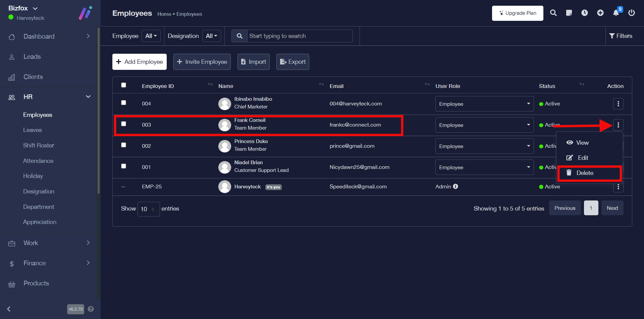
Task: Click the employee search input field
Action: (x=299, y=36)
